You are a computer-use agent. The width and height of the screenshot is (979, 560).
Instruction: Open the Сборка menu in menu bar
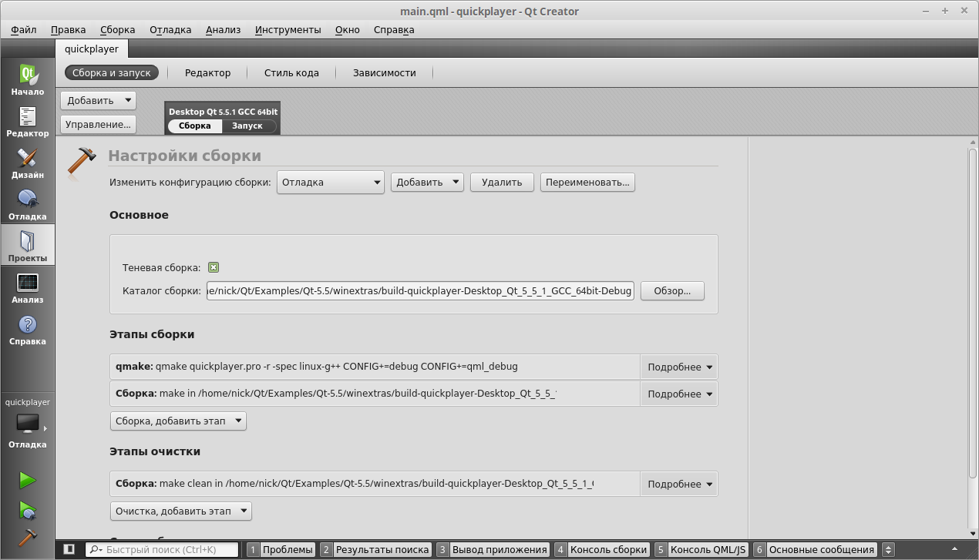pyautogui.click(x=117, y=29)
